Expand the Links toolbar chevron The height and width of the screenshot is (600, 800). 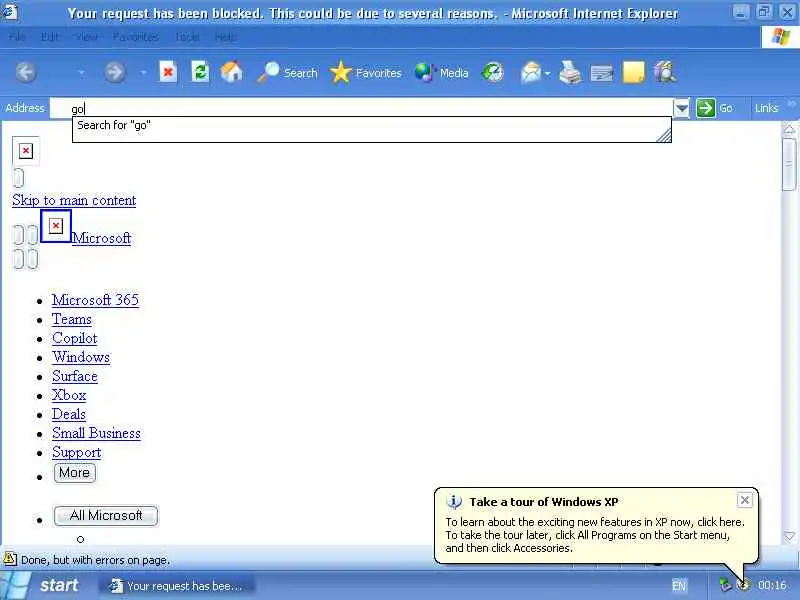(791, 104)
